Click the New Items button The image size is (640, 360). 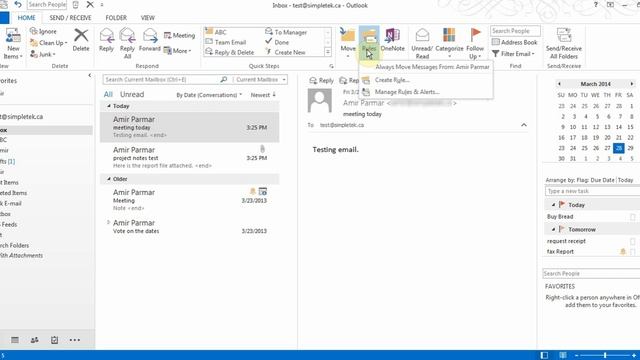pyautogui.click(x=13, y=43)
